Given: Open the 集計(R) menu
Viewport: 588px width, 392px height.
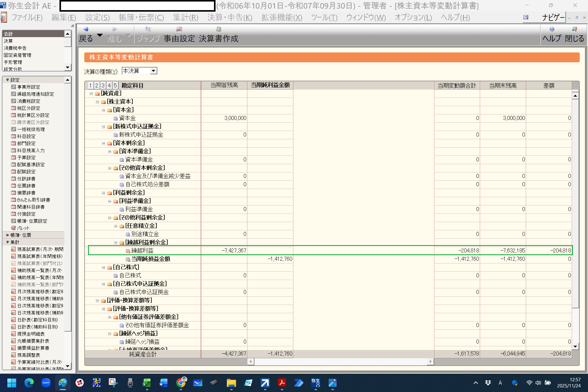Looking at the screenshot, I should [185, 18].
